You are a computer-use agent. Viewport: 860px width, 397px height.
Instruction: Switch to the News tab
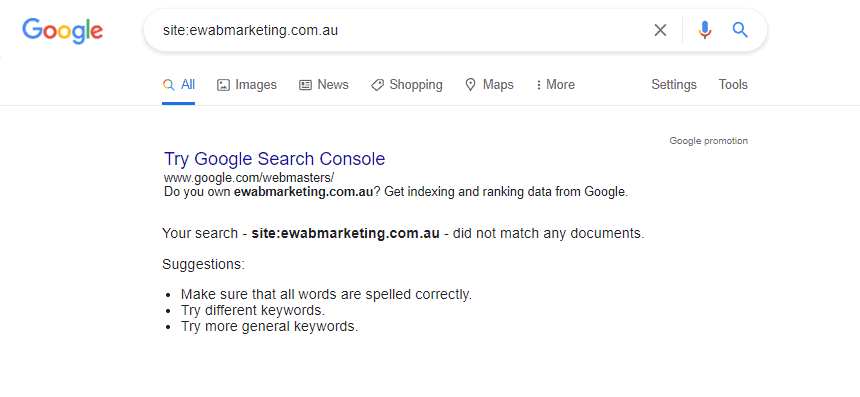click(324, 85)
